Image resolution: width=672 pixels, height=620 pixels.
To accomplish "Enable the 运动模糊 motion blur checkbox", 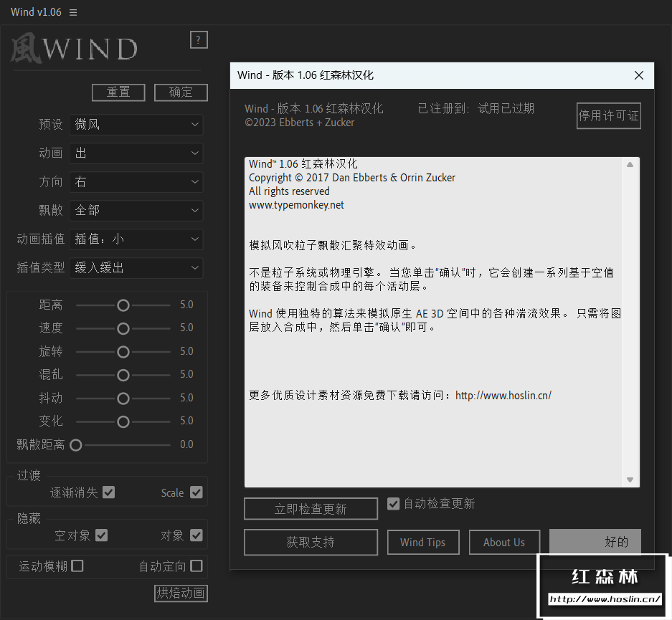I will click(77, 566).
